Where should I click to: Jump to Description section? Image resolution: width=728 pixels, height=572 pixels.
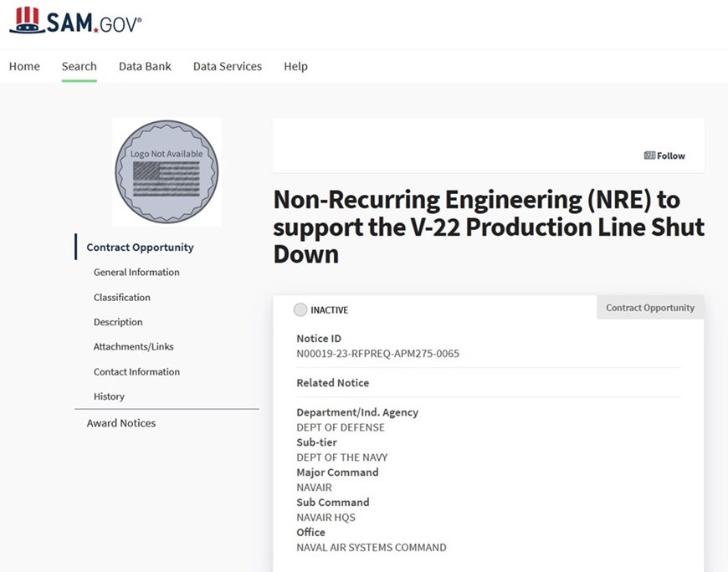tap(118, 322)
